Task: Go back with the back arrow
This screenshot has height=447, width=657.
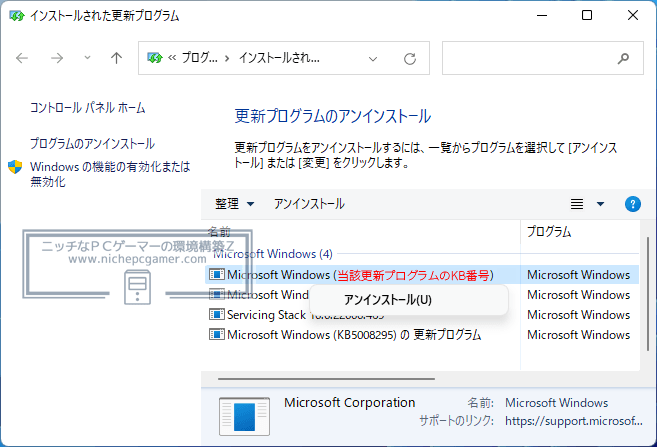Action: click(22, 58)
